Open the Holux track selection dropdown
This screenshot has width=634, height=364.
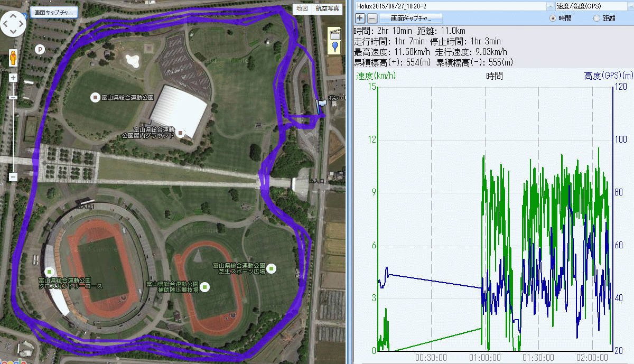[x=551, y=6]
